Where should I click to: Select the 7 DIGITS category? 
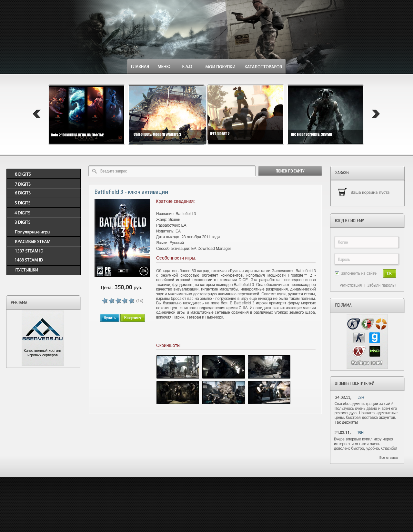point(44,184)
